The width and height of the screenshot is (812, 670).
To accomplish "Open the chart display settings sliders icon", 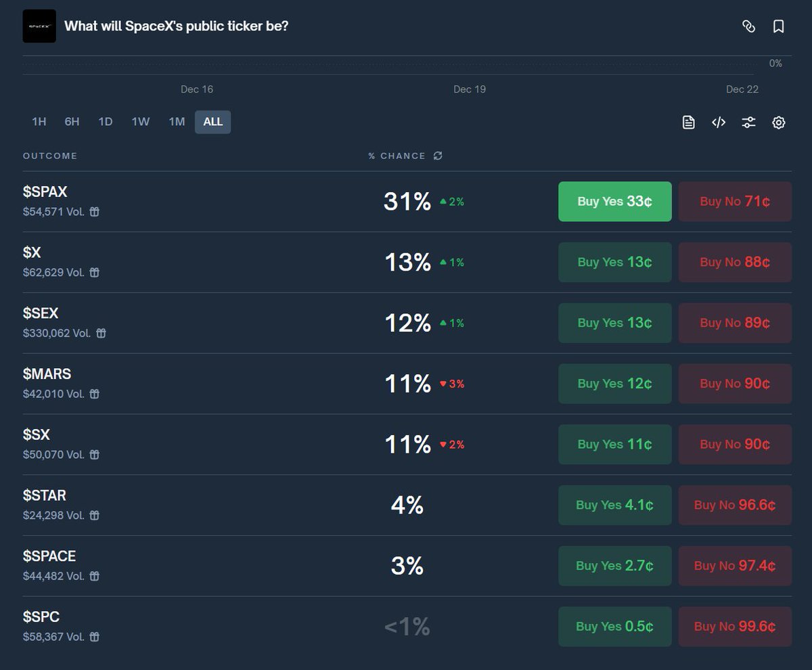I will [x=748, y=122].
